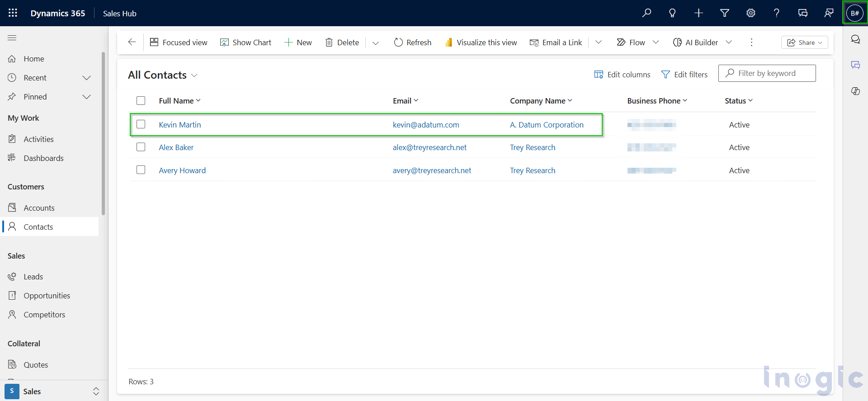This screenshot has height=401, width=868.
Task: Open the app launcher waffle icon
Action: [x=13, y=13]
